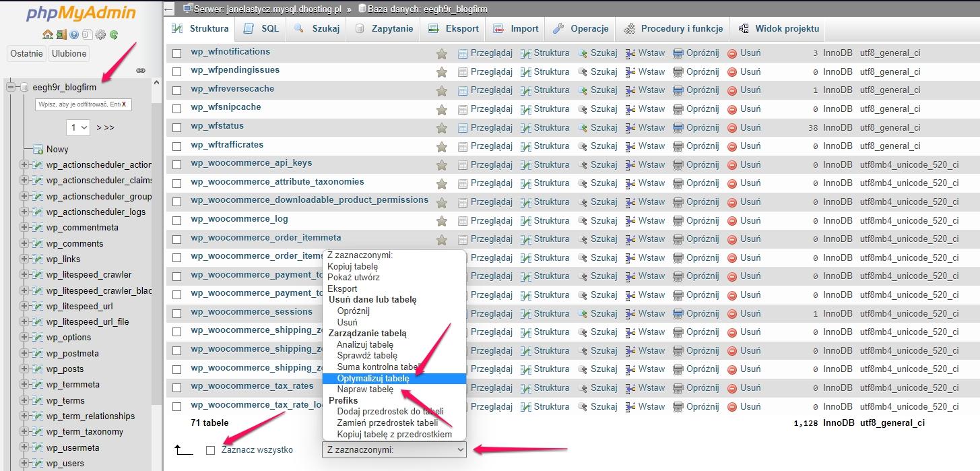Tick checkbox for wp_woocommerce_sessions

(177, 313)
